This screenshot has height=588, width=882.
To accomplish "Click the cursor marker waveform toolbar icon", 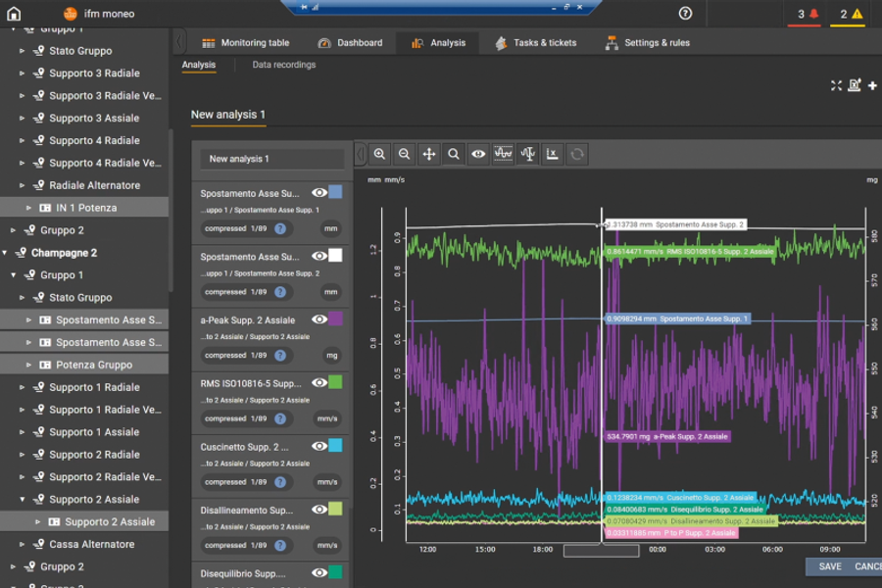I will [x=527, y=154].
